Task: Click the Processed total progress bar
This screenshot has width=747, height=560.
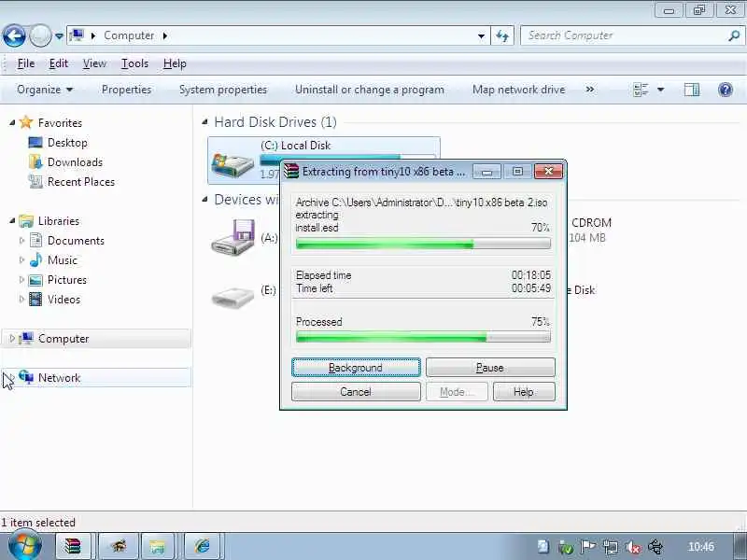Action: [x=423, y=338]
